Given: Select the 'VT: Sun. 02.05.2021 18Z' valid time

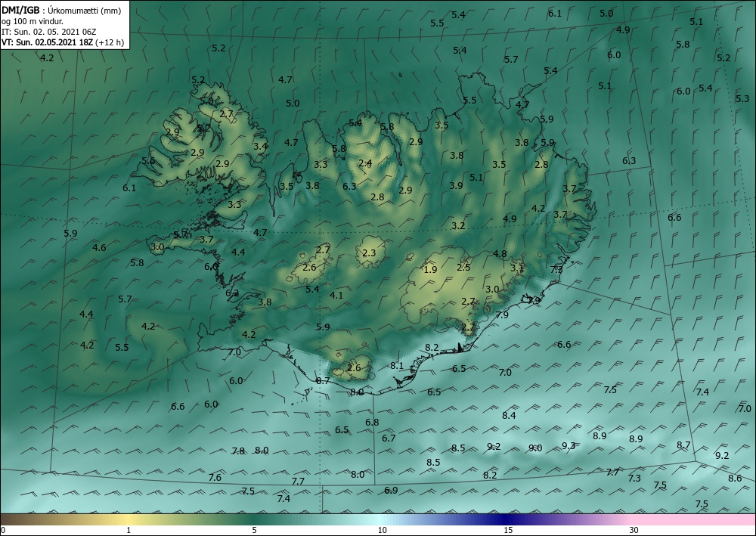Looking at the screenshot, I should [48, 42].
